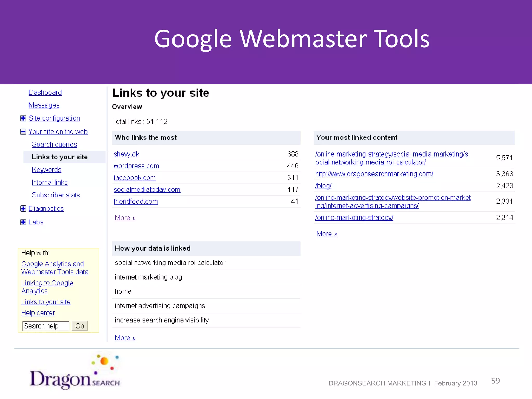Viewport: 532px width, 399px height.
Task: Click the 446 link count
Action: [293, 166]
